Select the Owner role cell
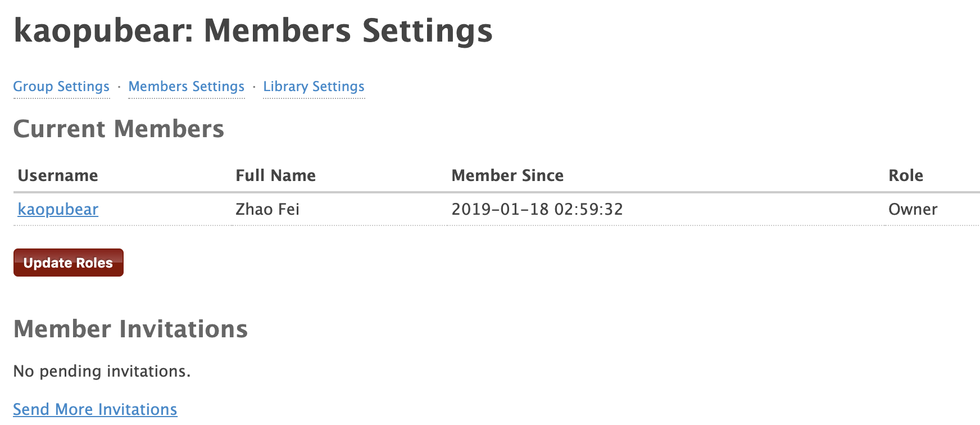 (913, 209)
